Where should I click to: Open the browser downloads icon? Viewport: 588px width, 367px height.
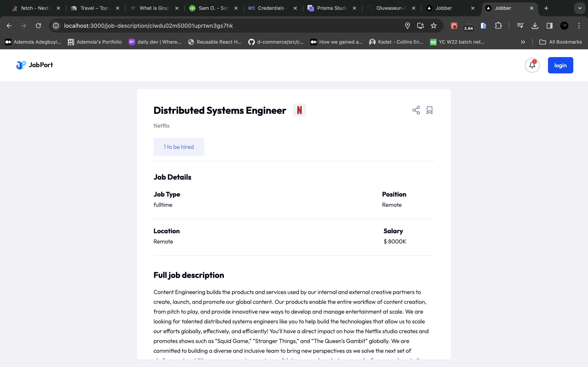[x=535, y=26]
